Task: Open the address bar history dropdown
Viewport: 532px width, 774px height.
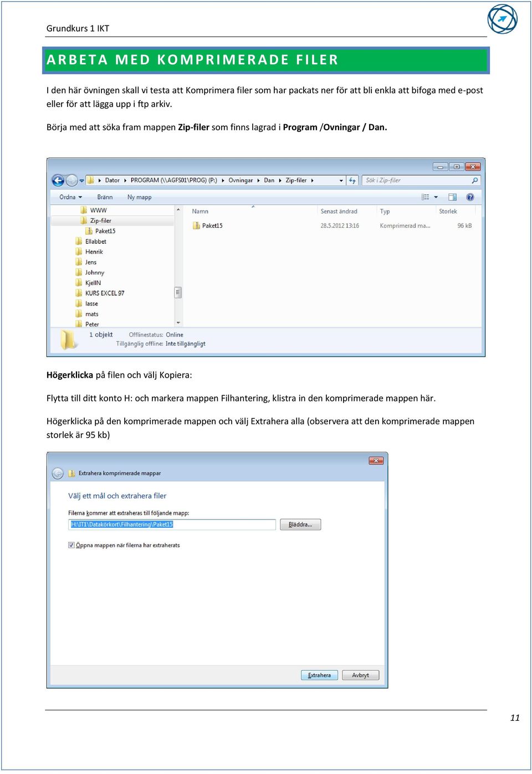Action: pyautogui.click(x=341, y=181)
